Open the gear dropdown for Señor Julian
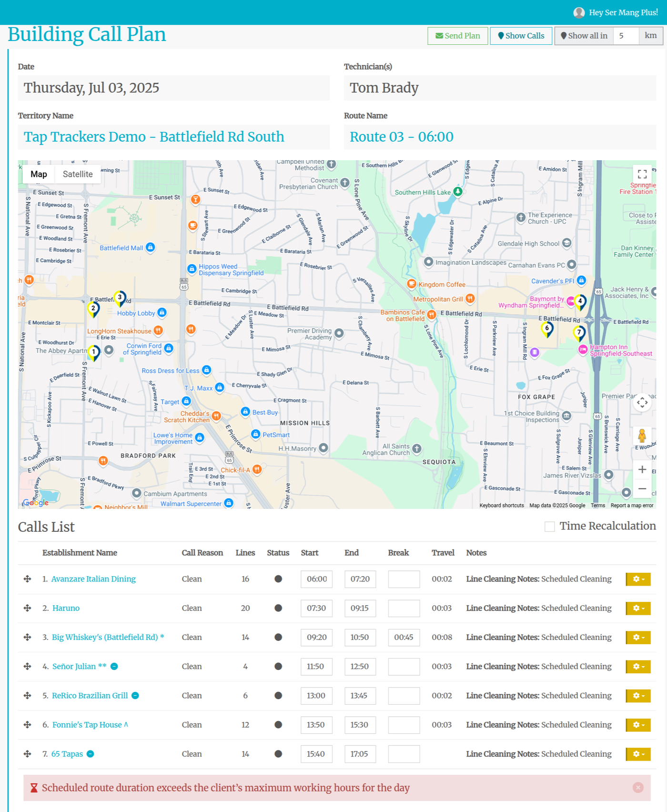The image size is (667, 812). click(638, 666)
